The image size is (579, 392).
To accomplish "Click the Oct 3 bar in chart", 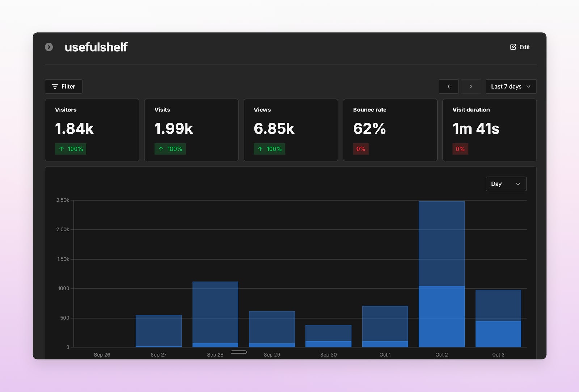I will (498, 318).
